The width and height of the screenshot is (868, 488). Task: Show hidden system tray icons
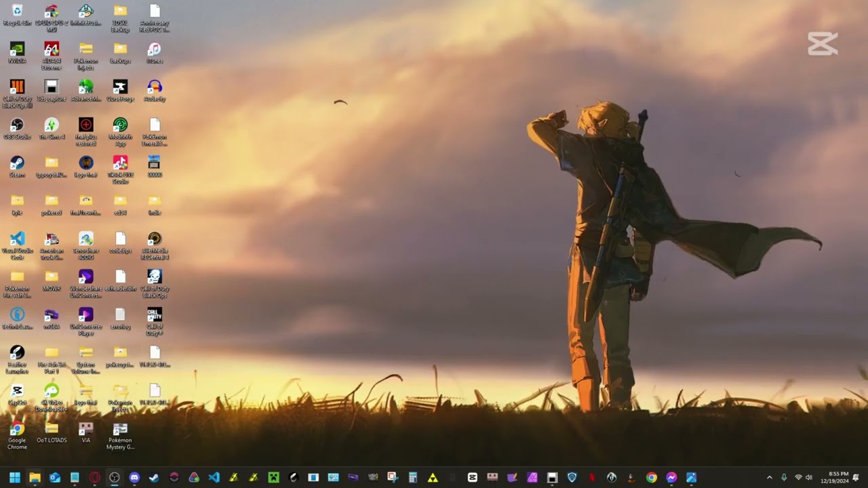click(x=769, y=477)
